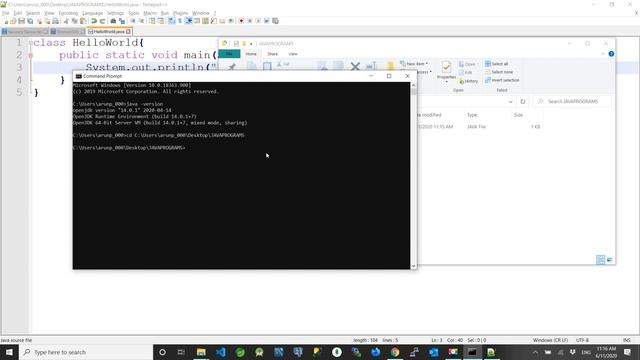Close the HelloWorld.java tab
This screenshot has height=360, width=640.
[129, 31]
